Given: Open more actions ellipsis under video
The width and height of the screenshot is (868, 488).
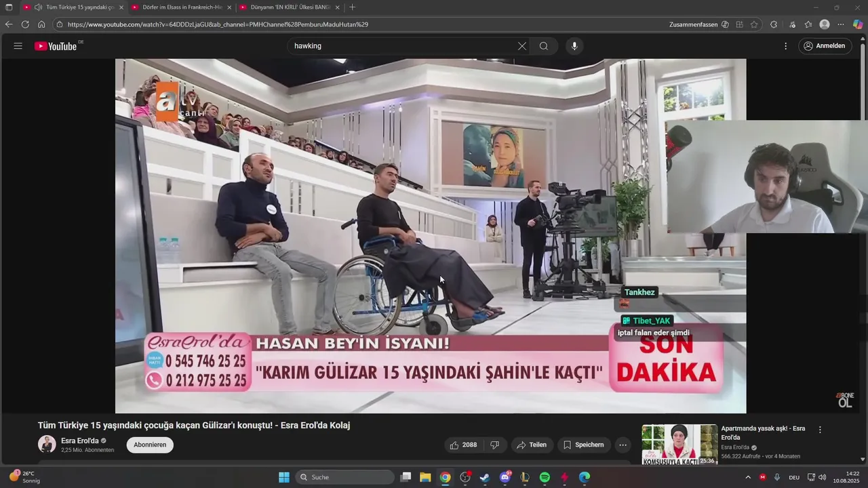Looking at the screenshot, I should tap(623, 445).
